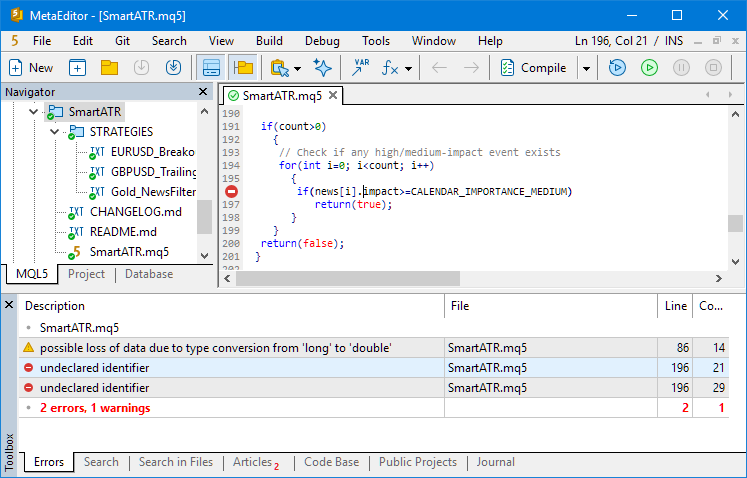
Task: Open the Tools menu
Action: point(376,41)
